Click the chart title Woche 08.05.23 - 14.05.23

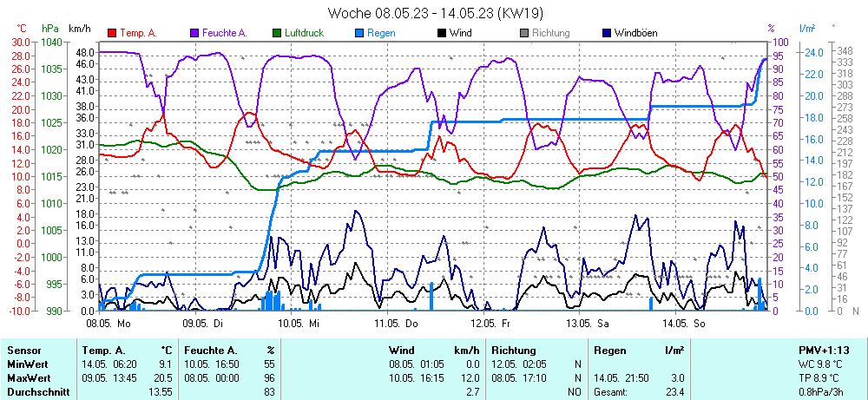(x=433, y=13)
